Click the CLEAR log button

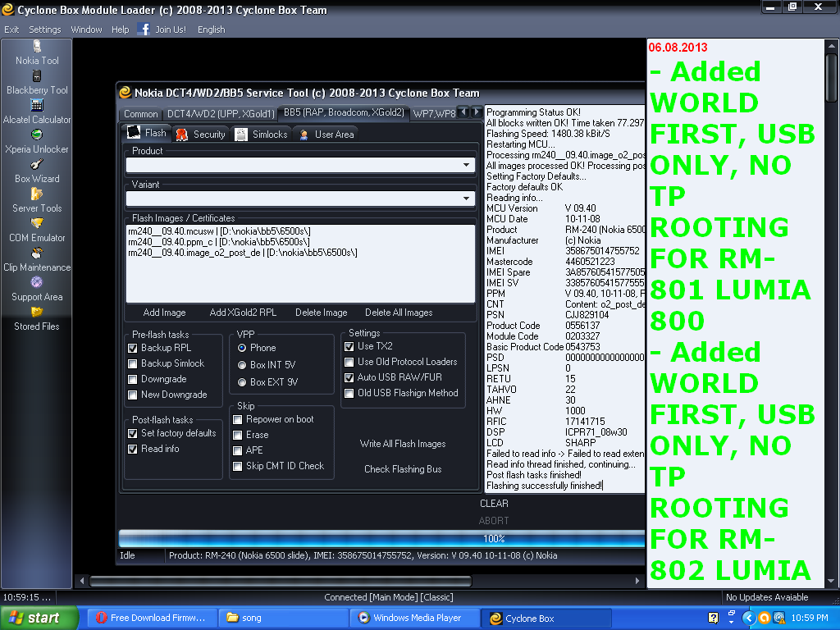[x=494, y=504]
